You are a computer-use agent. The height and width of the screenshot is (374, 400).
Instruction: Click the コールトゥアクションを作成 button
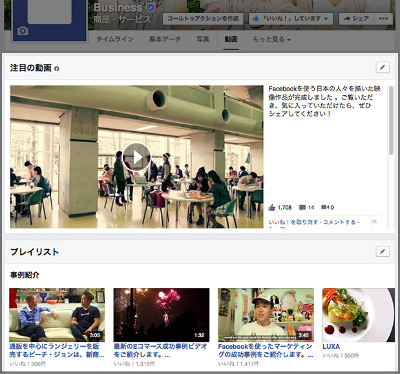pos(203,19)
